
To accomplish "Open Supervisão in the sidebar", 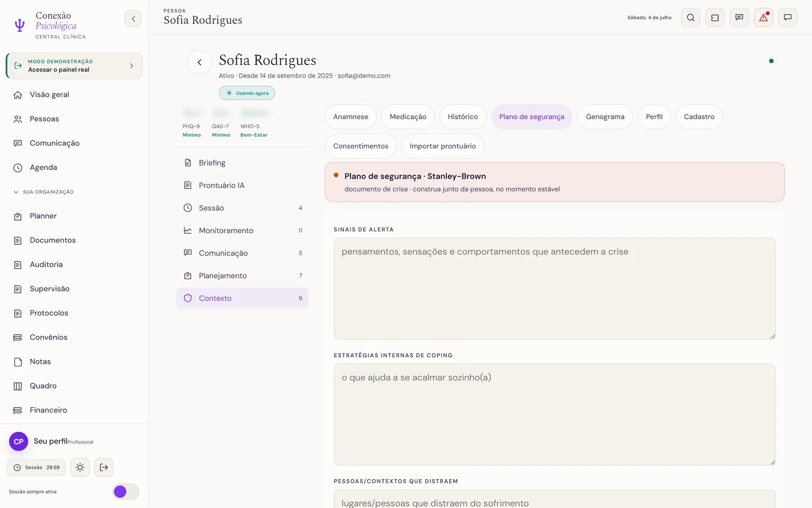I will click(x=74, y=289).
